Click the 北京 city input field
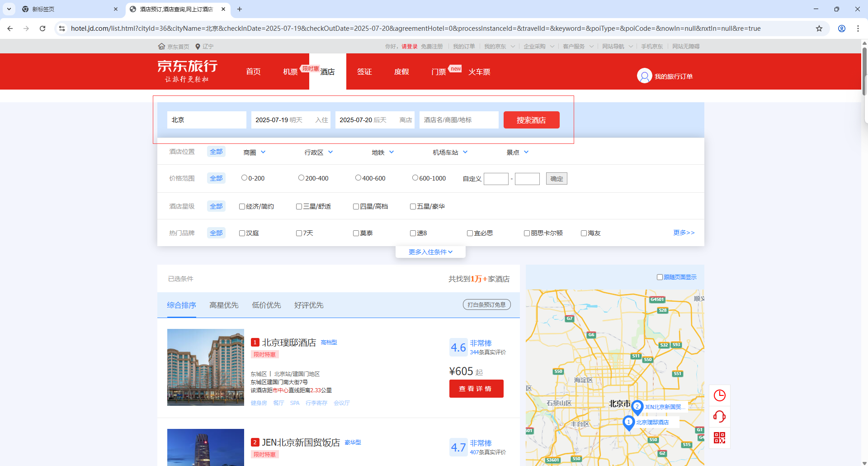The height and width of the screenshot is (466, 868). pos(207,120)
